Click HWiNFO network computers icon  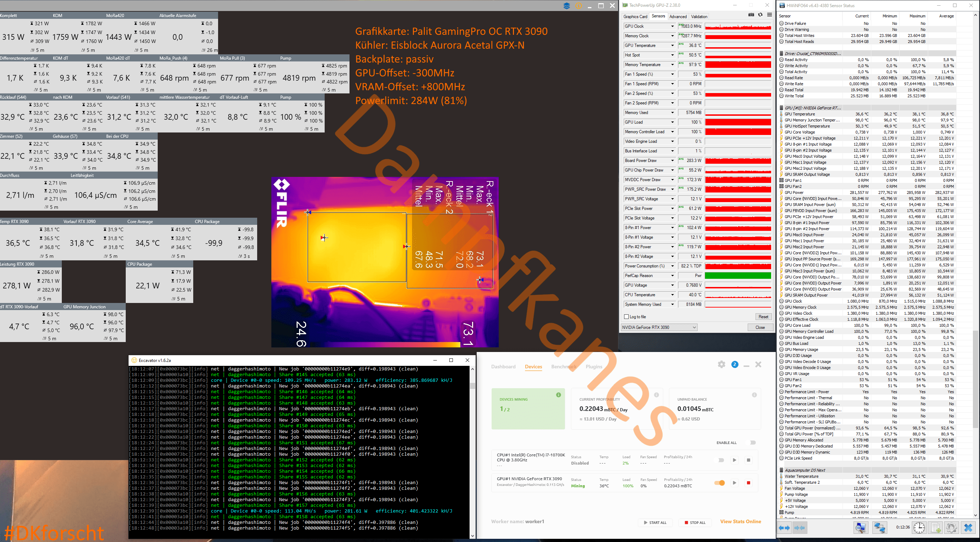tap(879, 528)
